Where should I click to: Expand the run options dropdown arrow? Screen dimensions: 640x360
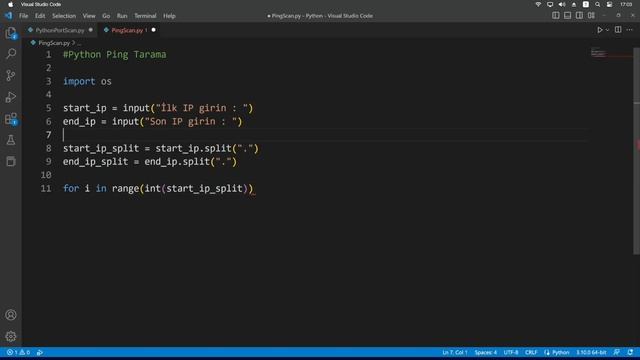point(607,30)
